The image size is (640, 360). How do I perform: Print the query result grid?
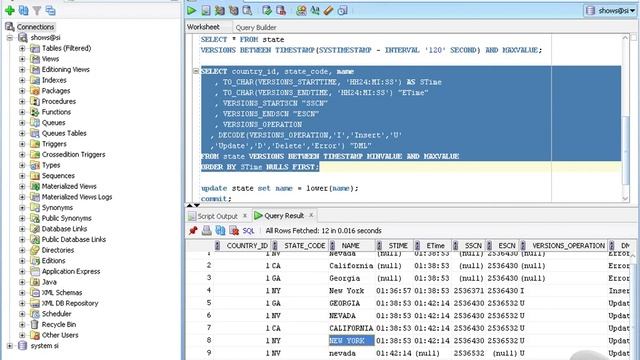pos(207,231)
